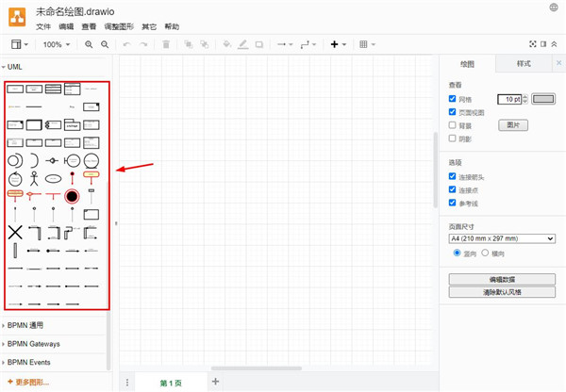Screen dimensions: 566x392
Task: Open the 100% zoom level dropdown
Action: coord(55,44)
